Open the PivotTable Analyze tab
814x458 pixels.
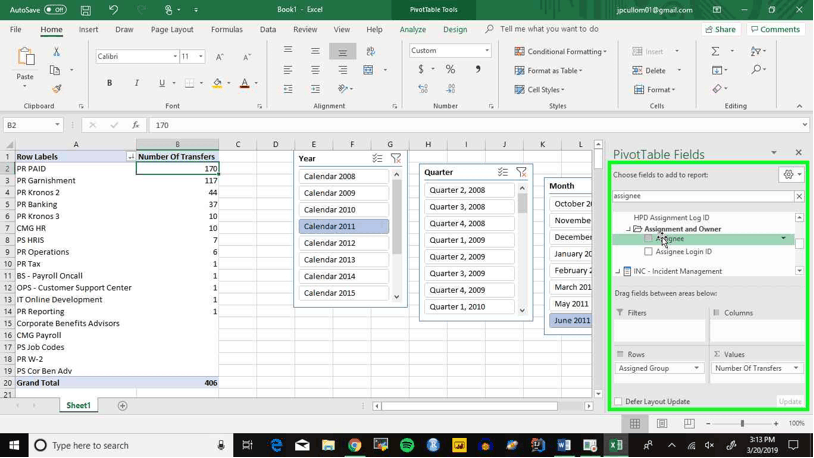click(413, 30)
